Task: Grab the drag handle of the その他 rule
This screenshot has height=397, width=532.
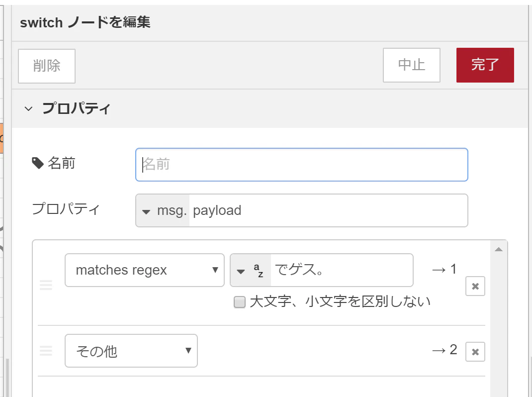Action: pyautogui.click(x=46, y=350)
